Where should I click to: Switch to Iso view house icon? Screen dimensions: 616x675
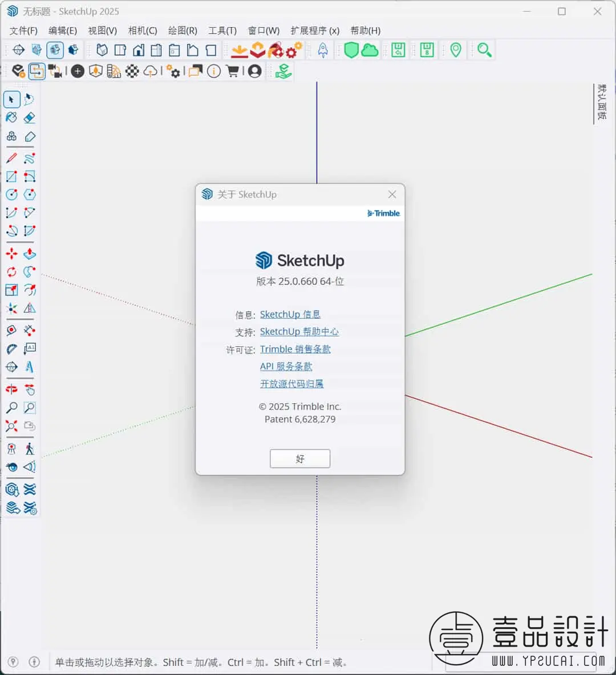coord(102,50)
